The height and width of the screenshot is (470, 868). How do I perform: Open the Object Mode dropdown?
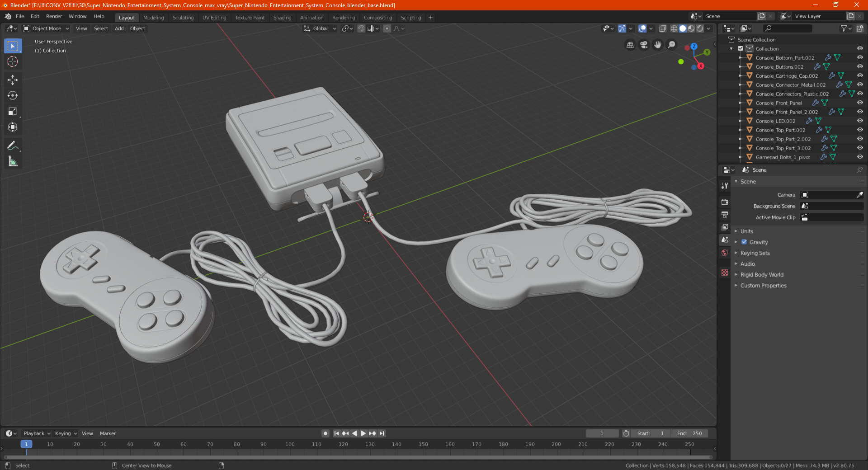[x=46, y=28]
